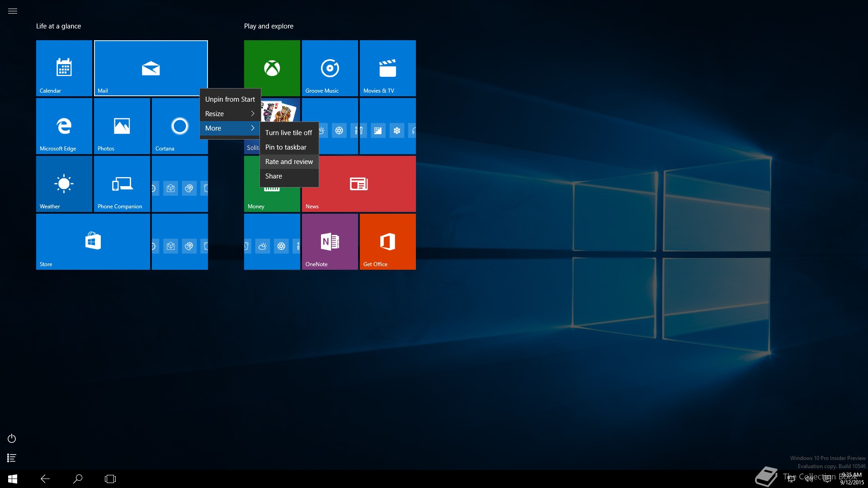
Task: Choose Rate and review
Action: tap(289, 162)
